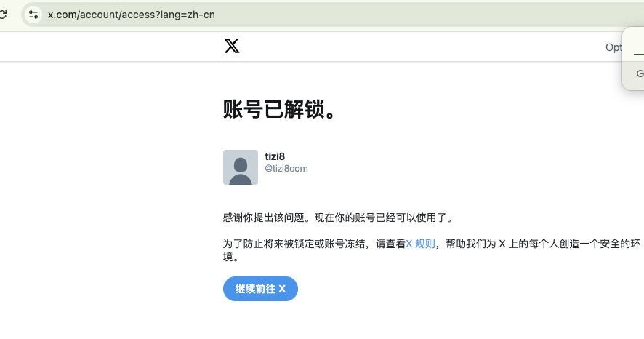Click the word 境。 on last paragraph line
This screenshot has width=644, height=339.
click(x=231, y=257)
